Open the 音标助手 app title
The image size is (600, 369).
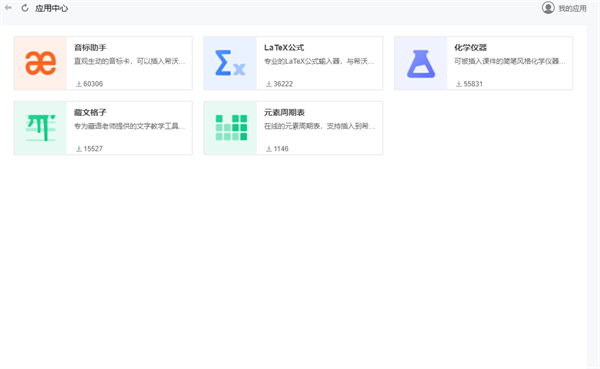90,47
